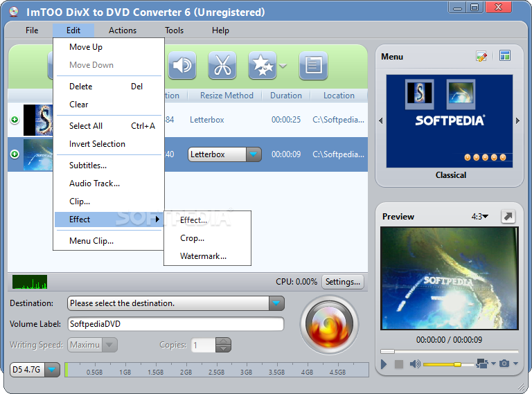Click the CPU usage graph

30,282
